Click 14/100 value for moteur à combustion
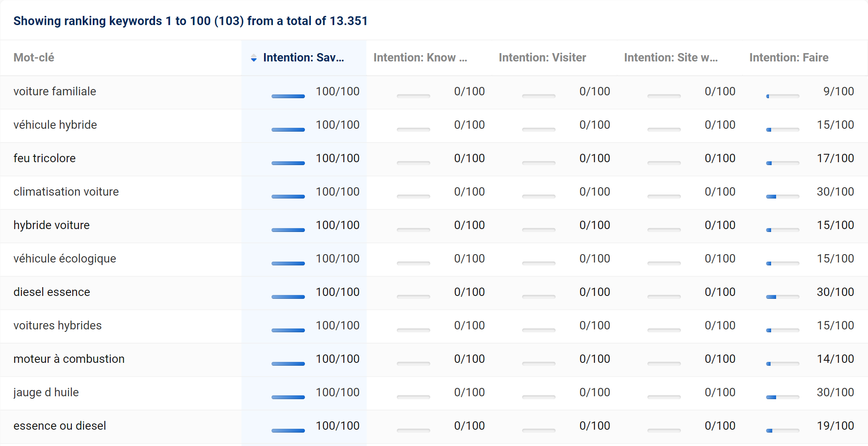Viewport: 868px width, 446px height. point(835,359)
